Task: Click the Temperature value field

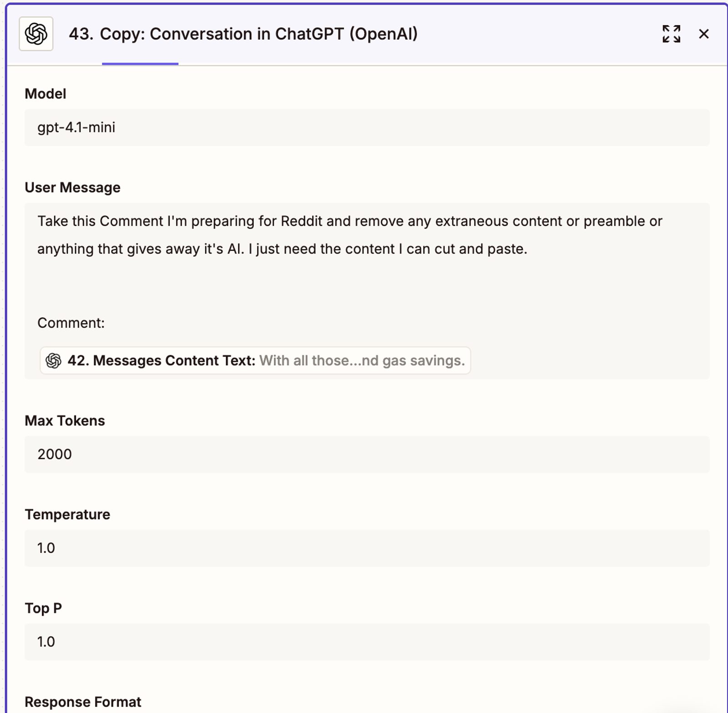Action: [367, 548]
